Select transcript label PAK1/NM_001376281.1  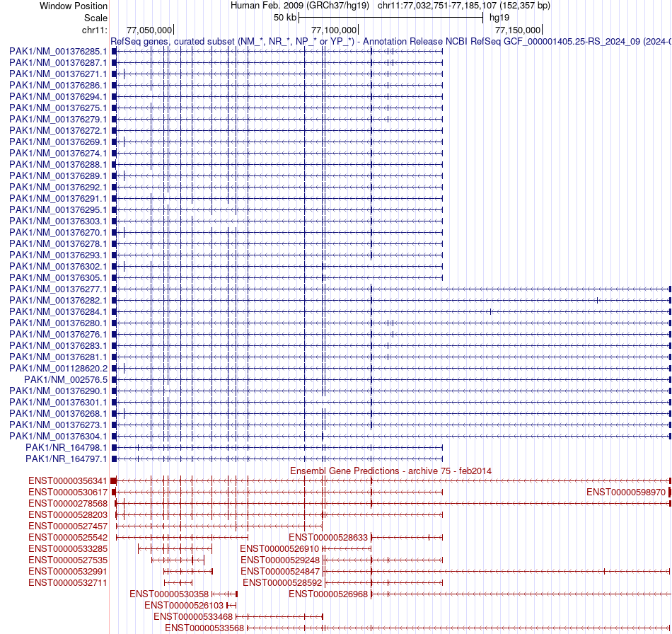click(58, 357)
